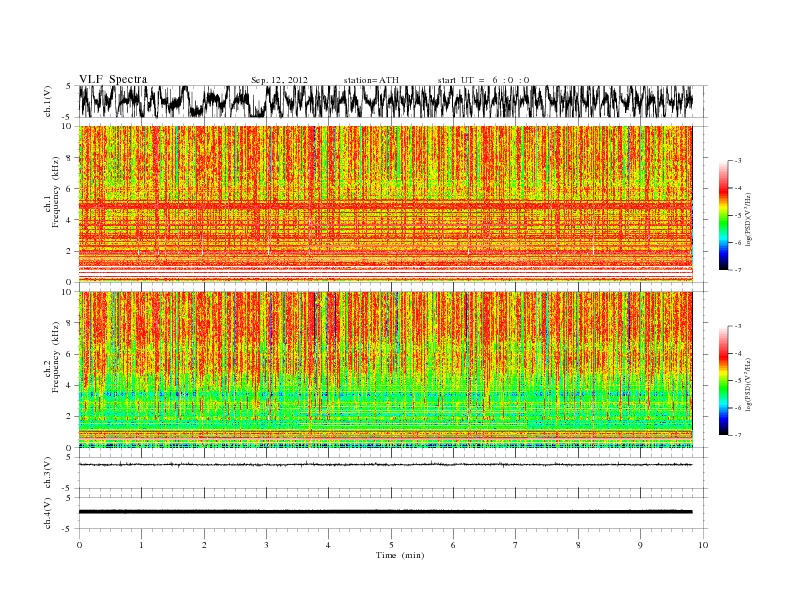Click the '4' kHz tick on ch.1 frequency axis
The image size is (792, 612).
point(69,220)
